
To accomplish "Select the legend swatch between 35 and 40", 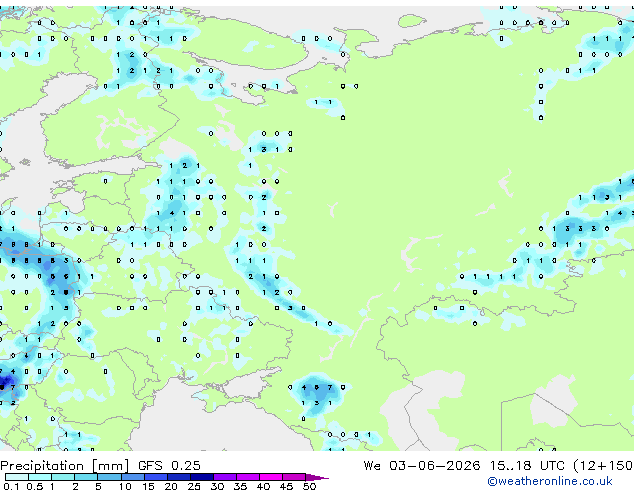I will point(248,477).
